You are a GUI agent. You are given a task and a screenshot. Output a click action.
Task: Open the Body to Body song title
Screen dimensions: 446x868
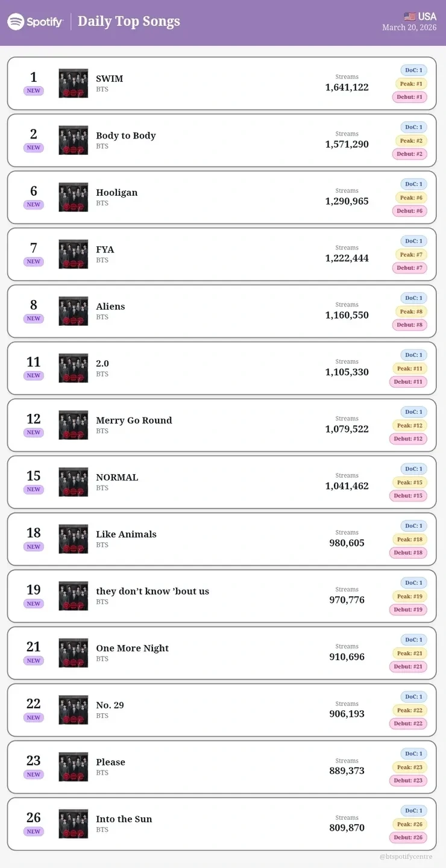[x=126, y=136]
